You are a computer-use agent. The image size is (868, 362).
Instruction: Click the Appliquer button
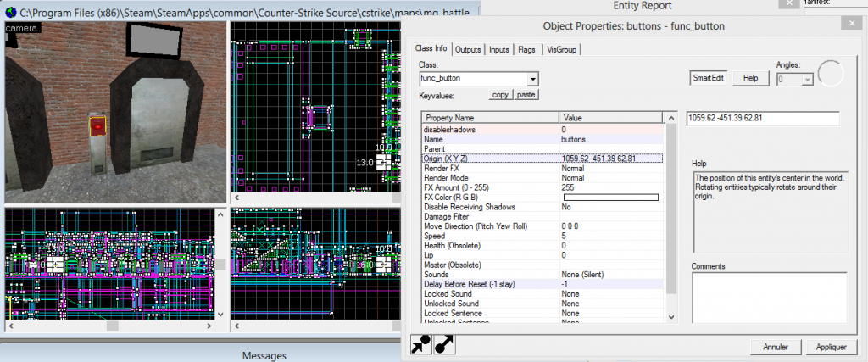click(x=831, y=347)
